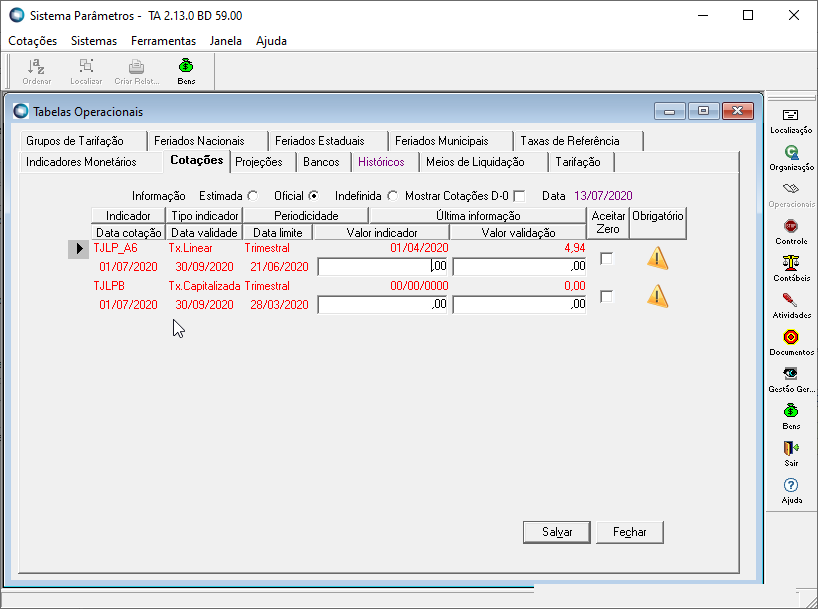818x609 pixels.
Task: Click the warning icon for TJLP_A6
Action: pos(657,258)
